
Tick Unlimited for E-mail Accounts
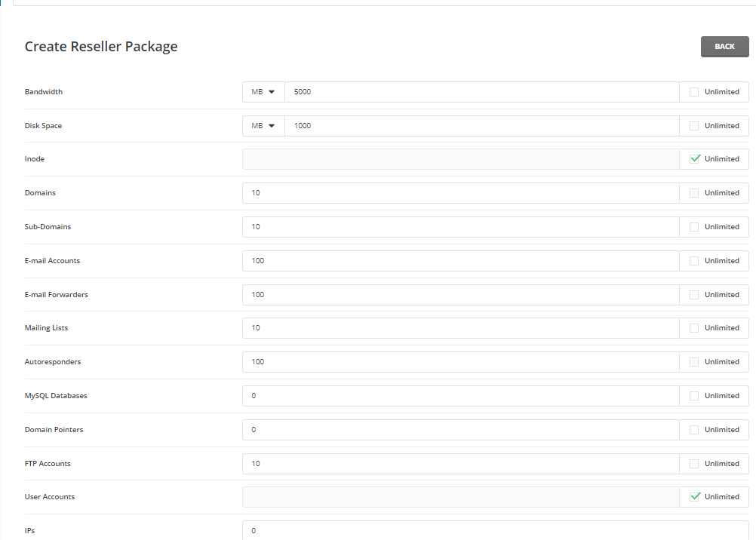pyautogui.click(x=694, y=261)
